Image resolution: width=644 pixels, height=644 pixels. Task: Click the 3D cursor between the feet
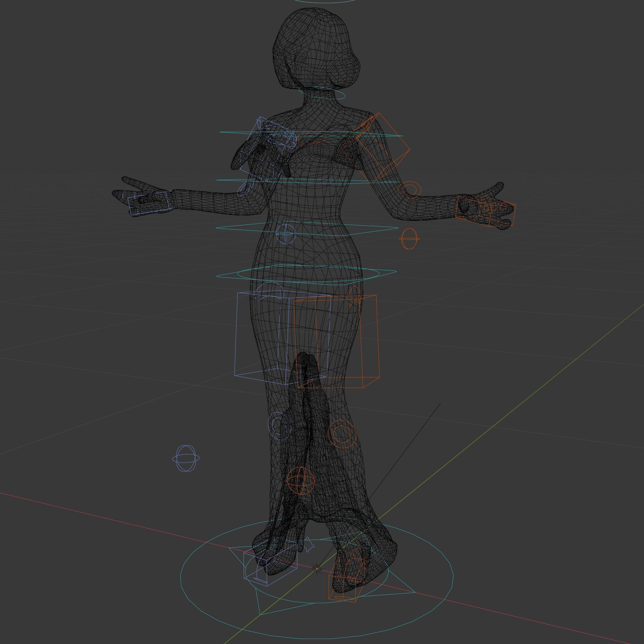click(317, 569)
